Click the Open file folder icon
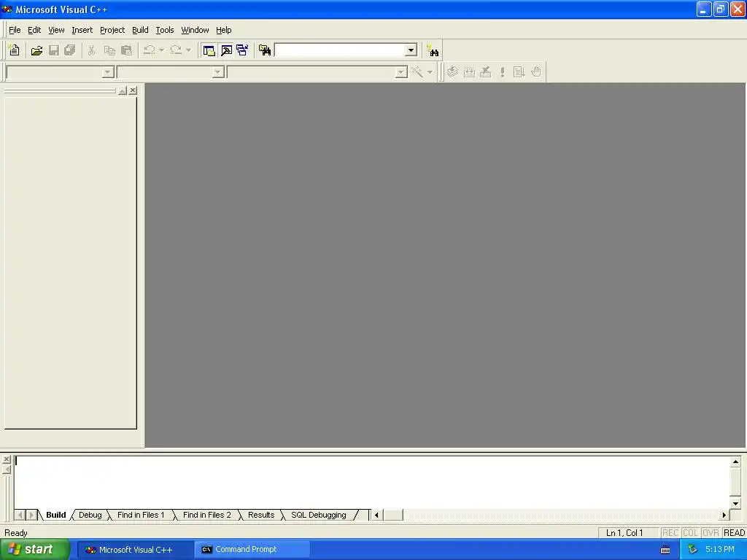Image resolution: width=747 pixels, height=560 pixels. click(36, 50)
